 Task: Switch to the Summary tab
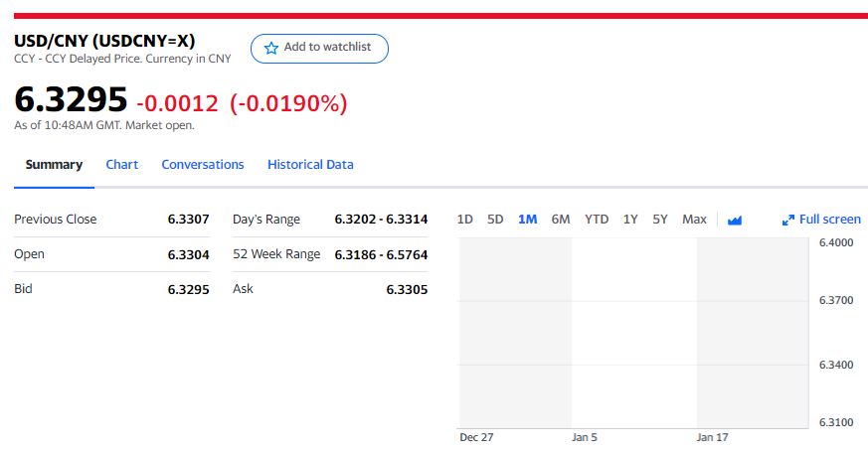(x=54, y=165)
